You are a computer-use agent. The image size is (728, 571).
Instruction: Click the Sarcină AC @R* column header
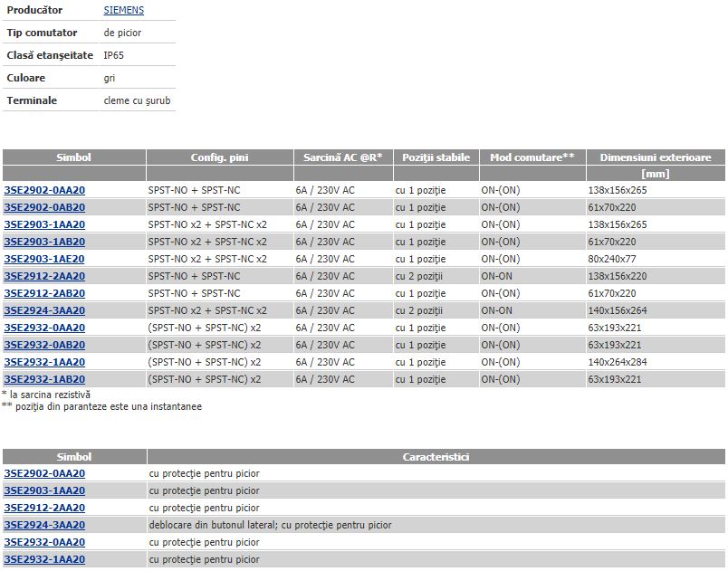click(x=342, y=157)
